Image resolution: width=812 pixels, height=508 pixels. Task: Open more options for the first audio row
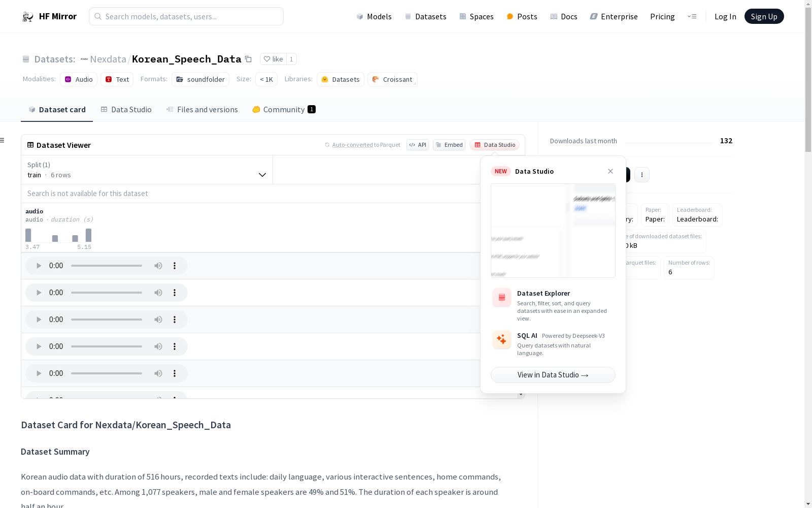(175, 266)
